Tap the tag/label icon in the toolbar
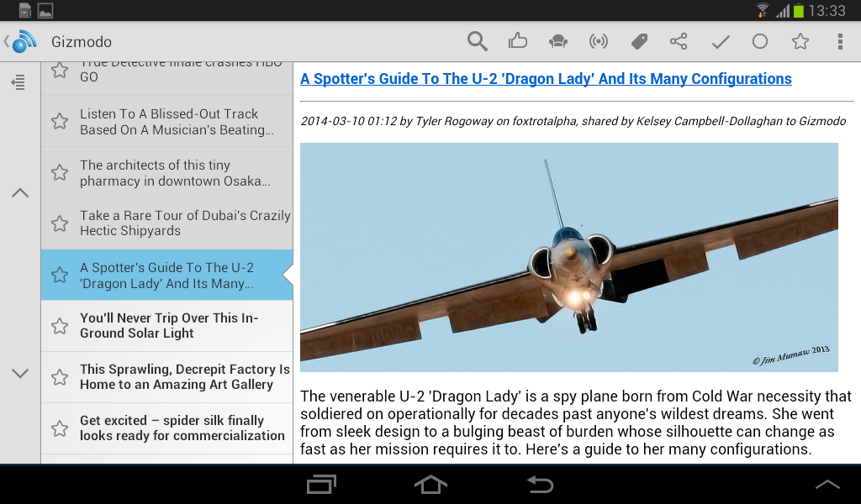The image size is (861, 504). [x=638, y=40]
